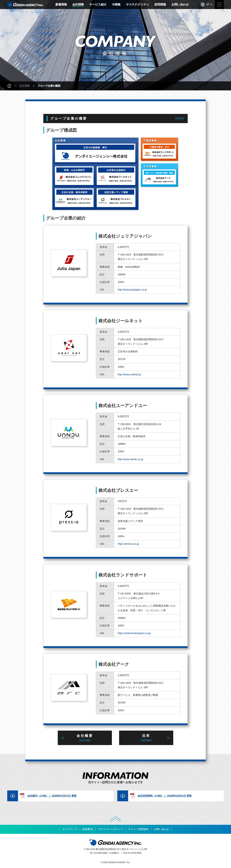
Task: Open サービス紹介 menu item
Action: tap(98, 5)
